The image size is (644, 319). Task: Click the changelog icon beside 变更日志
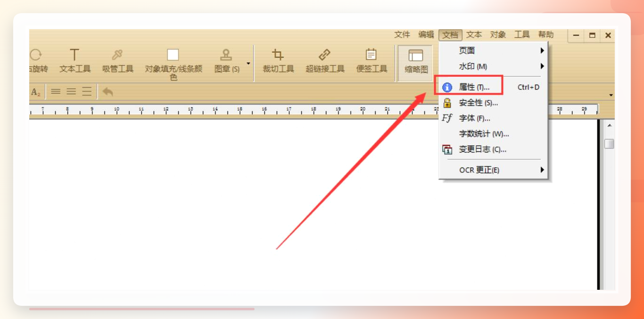tap(447, 149)
